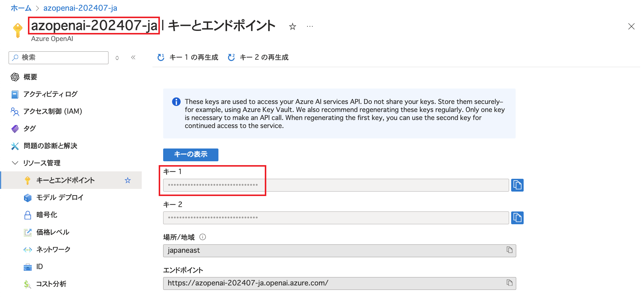Click the key resource icon beside title
The height and width of the screenshot is (297, 644).
click(18, 30)
